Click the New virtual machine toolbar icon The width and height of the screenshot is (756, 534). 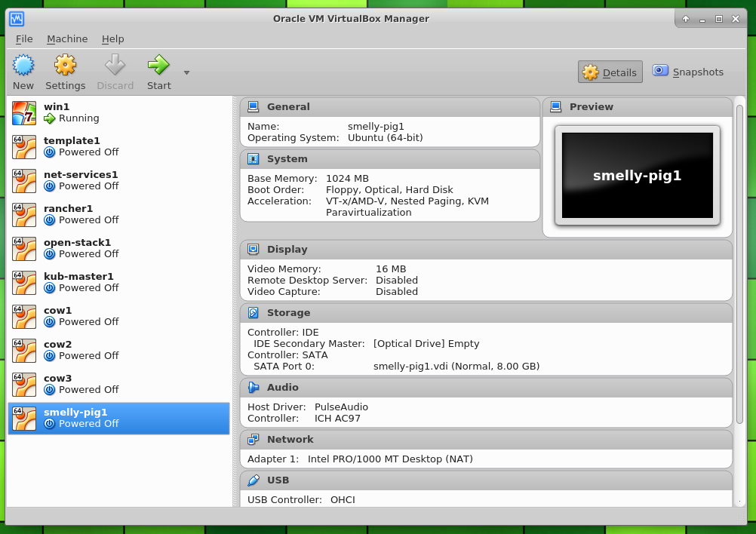click(23, 65)
